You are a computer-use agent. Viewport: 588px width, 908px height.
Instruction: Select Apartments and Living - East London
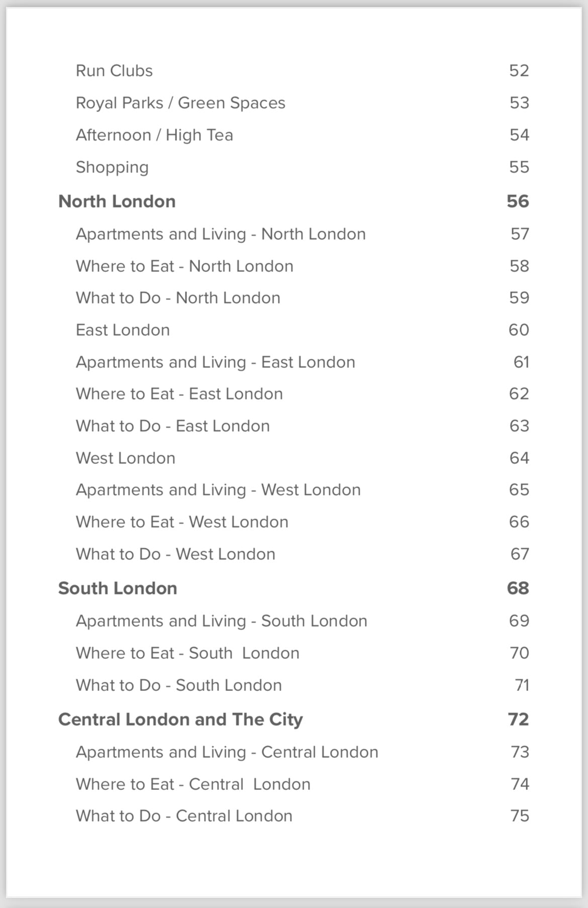click(215, 362)
